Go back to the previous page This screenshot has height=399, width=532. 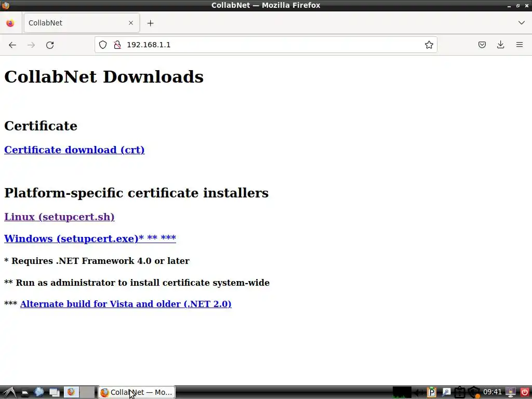coord(12,45)
